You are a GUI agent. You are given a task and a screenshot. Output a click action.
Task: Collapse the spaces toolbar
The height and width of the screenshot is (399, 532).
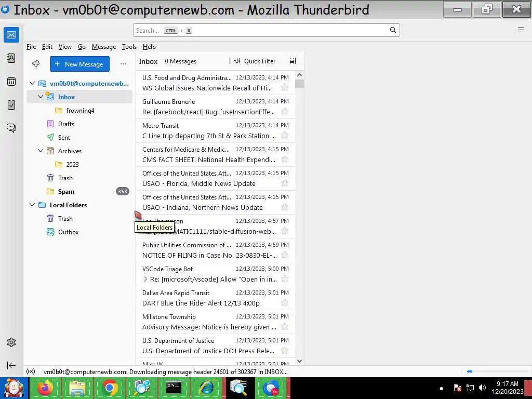click(x=11, y=365)
